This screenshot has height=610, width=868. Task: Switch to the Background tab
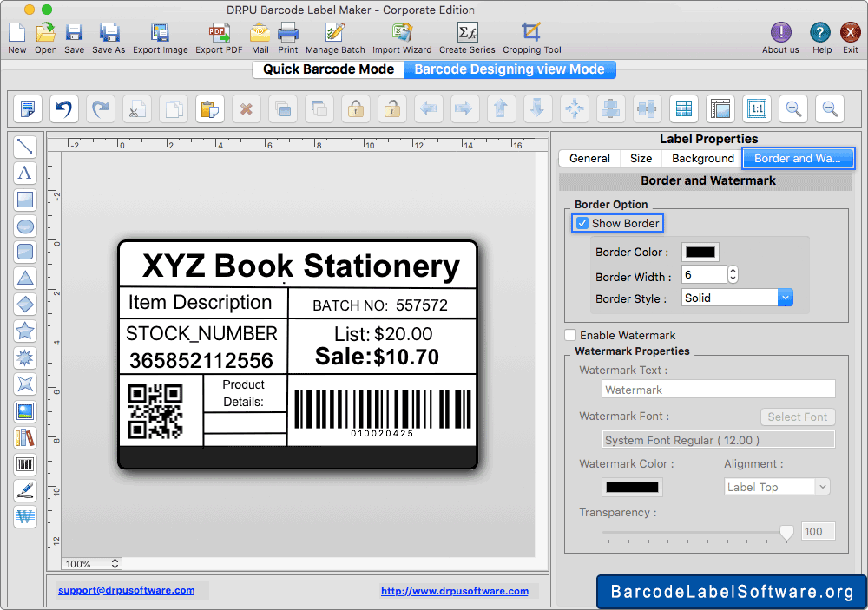(x=702, y=158)
